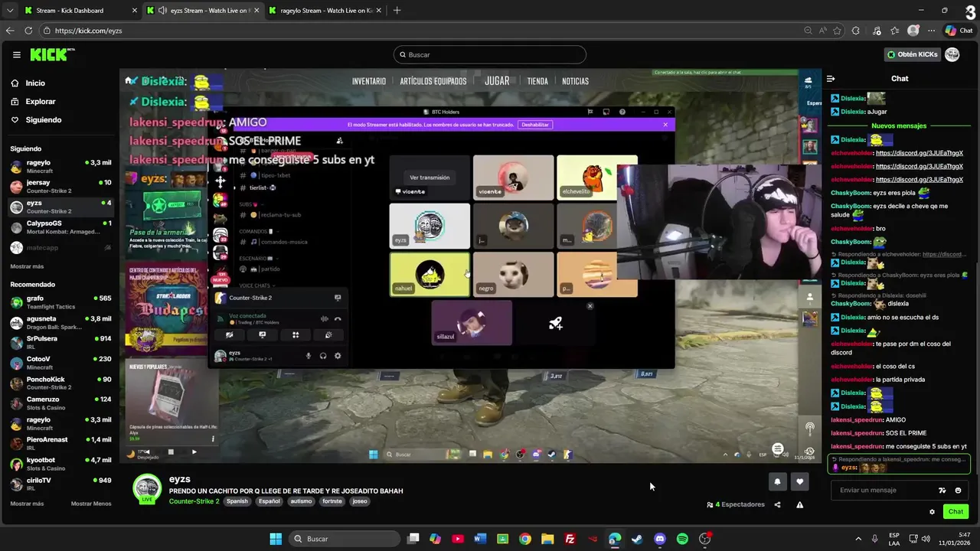The height and width of the screenshot is (551, 980).
Task: Open the Windows Start menu
Action: [276, 539]
